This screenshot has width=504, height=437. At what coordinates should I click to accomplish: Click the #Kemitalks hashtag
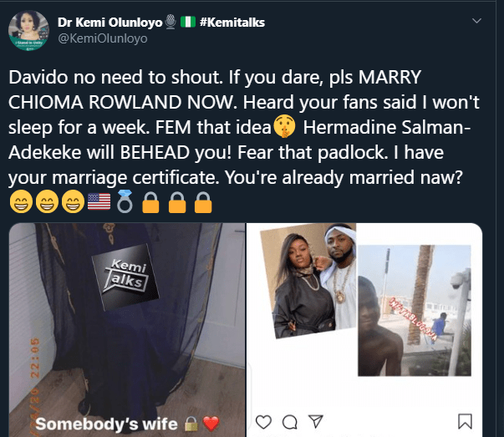[232, 22]
